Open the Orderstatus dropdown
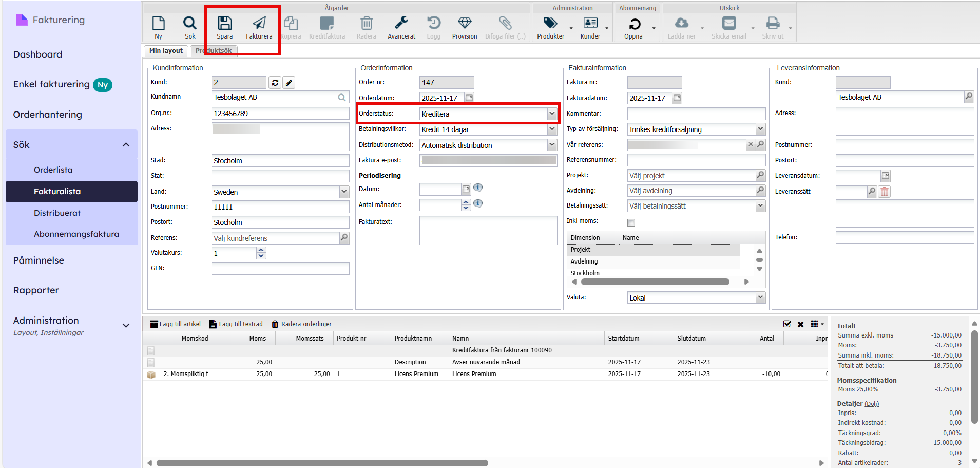This screenshot has height=468, width=980. coord(552,114)
